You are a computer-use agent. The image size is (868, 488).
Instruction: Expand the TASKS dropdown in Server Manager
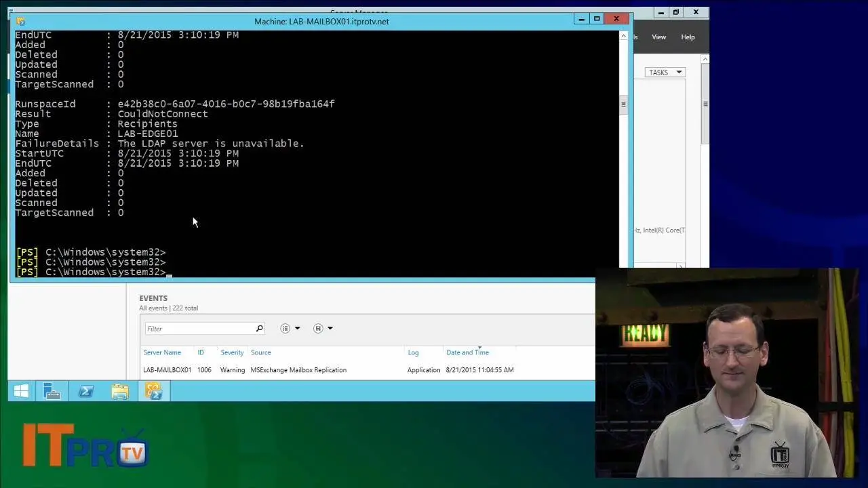click(x=665, y=73)
